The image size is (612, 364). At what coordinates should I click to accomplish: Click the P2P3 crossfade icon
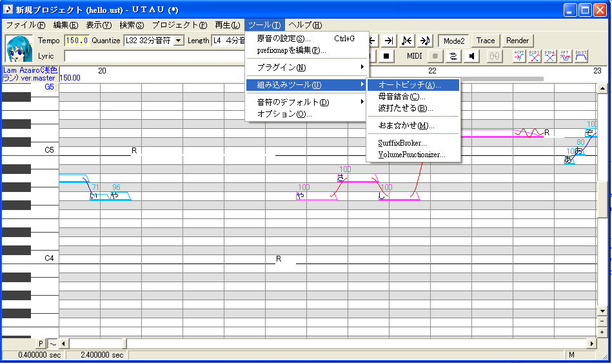click(535, 56)
